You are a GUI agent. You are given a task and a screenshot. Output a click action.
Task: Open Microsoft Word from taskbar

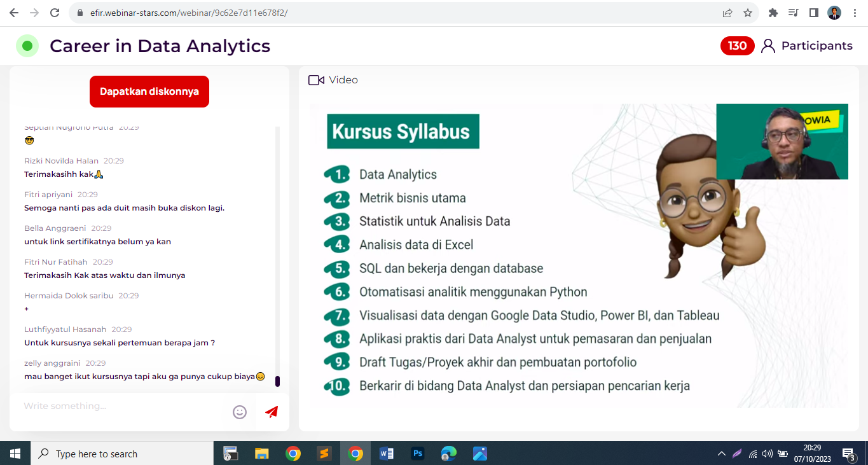[x=387, y=454]
